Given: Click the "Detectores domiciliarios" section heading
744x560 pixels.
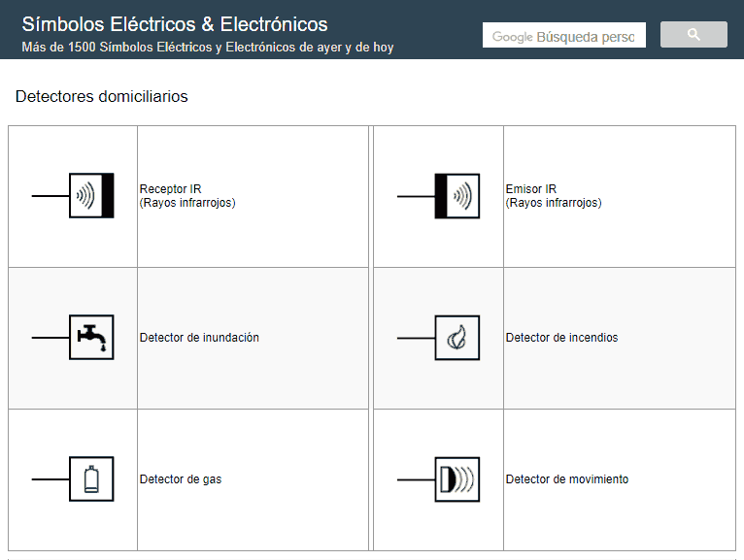Looking at the screenshot, I should [x=102, y=97].
